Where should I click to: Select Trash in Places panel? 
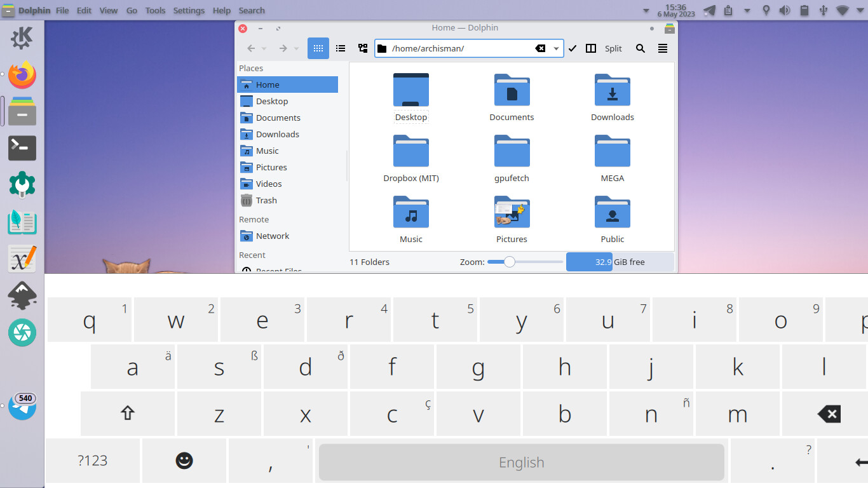266,200
